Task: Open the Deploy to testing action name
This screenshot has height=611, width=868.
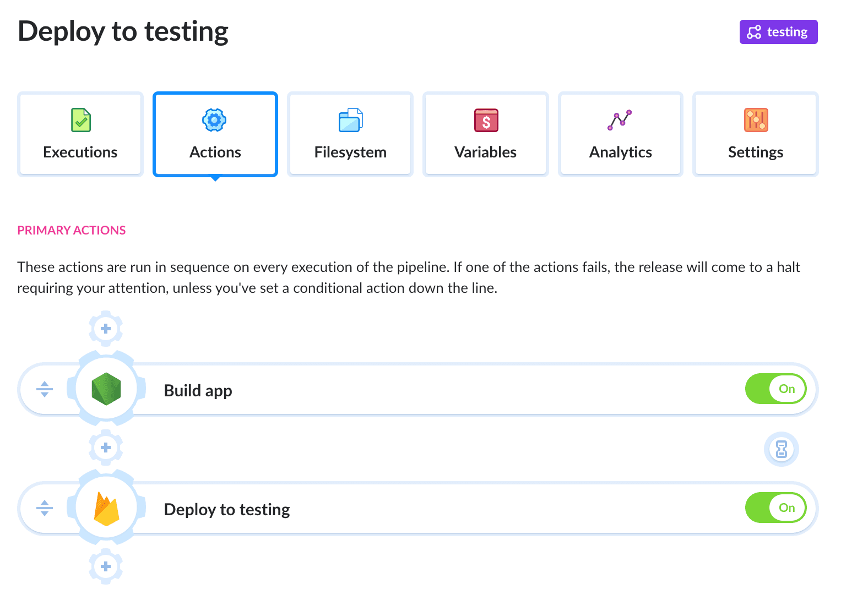Action: point(226,509)
